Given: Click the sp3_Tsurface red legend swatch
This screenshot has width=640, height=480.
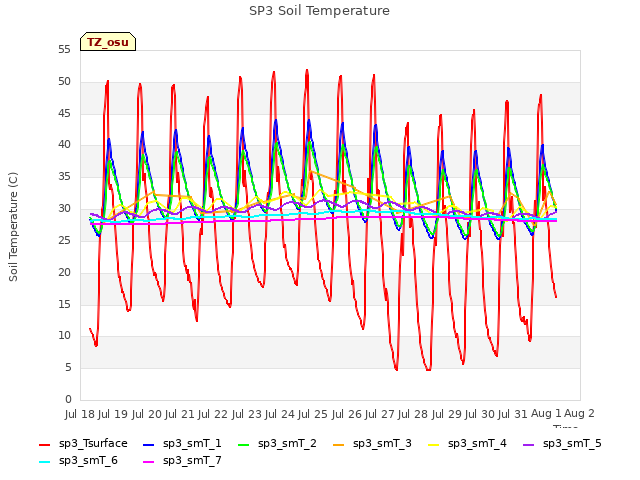Looking at the screenshot, I should click(x=44, y=444).
